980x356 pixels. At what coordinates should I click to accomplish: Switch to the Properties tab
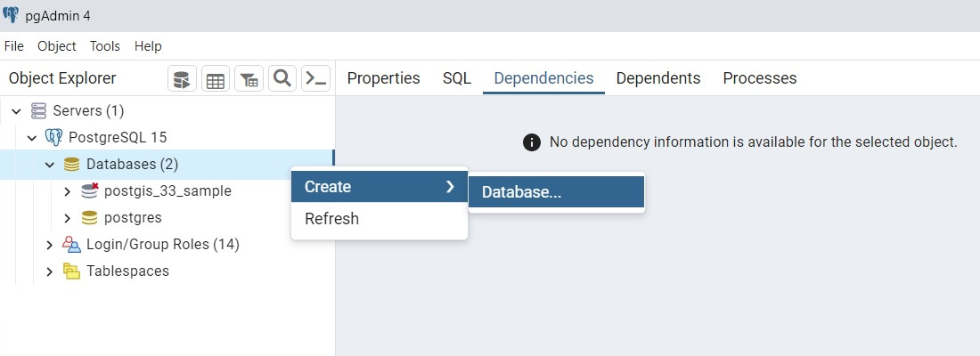pos(384,78)
